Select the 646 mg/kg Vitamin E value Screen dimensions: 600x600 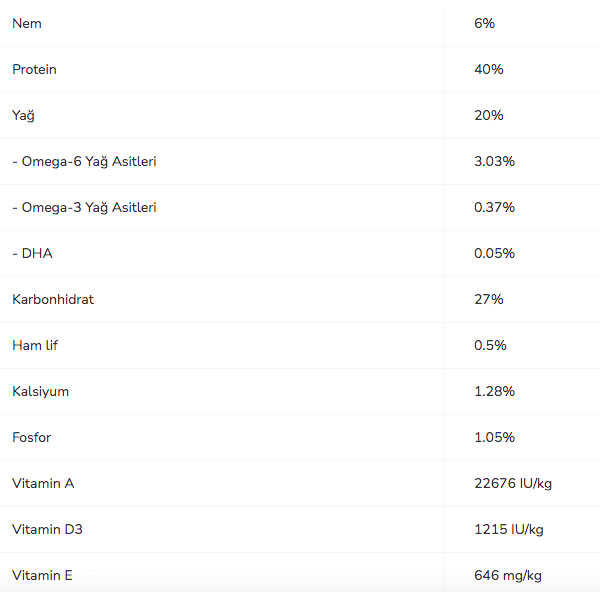coord(508,575)
